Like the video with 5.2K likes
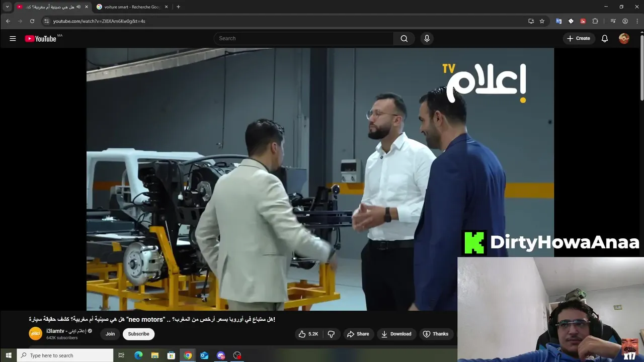The image size is (644, 362). tap(308, 334)
